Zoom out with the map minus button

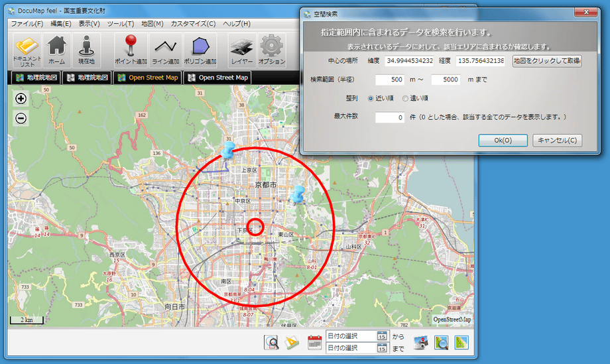coord(21,118)
